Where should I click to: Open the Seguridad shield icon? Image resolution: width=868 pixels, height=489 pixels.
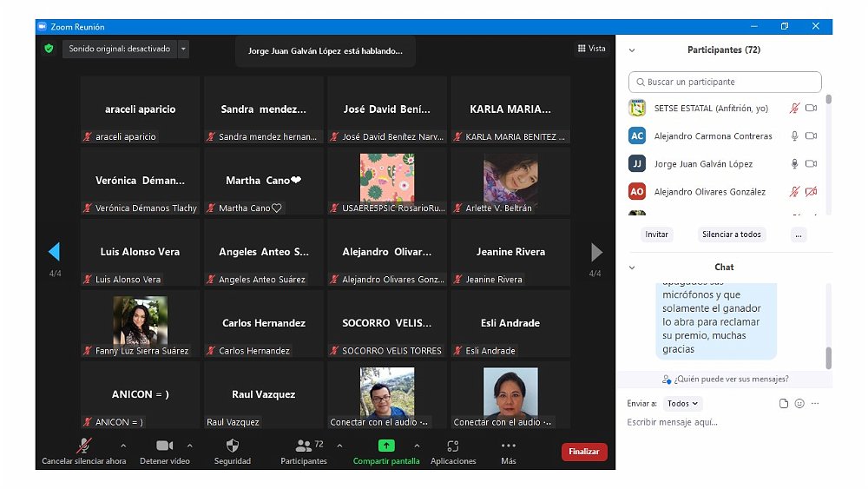click(232, 446)
